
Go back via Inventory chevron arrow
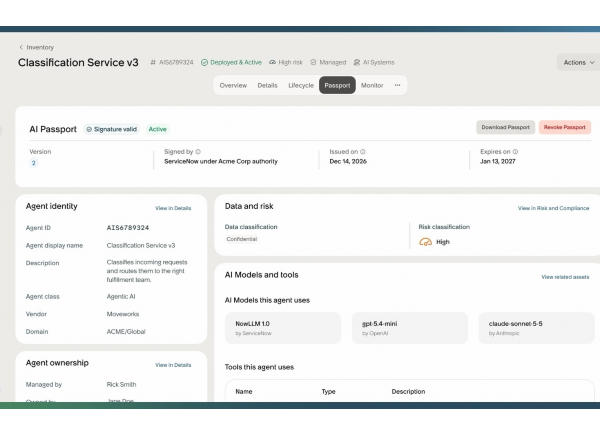click(21, 47)
